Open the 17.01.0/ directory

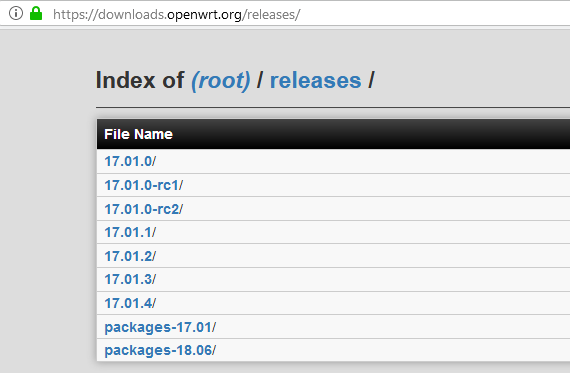[x=130, y=161]
